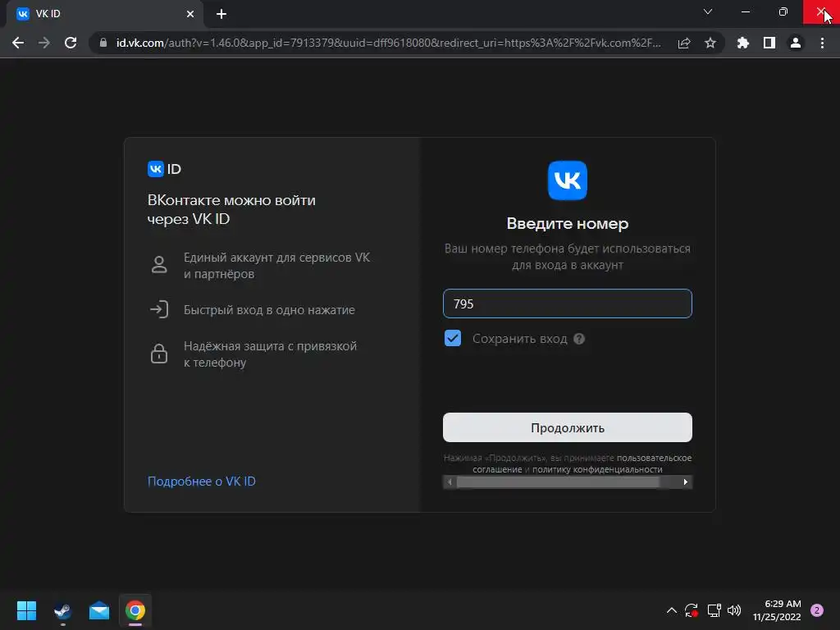840x630 pixels.
Task: Open network status tray icon
Action: click(x=714, y=610)
